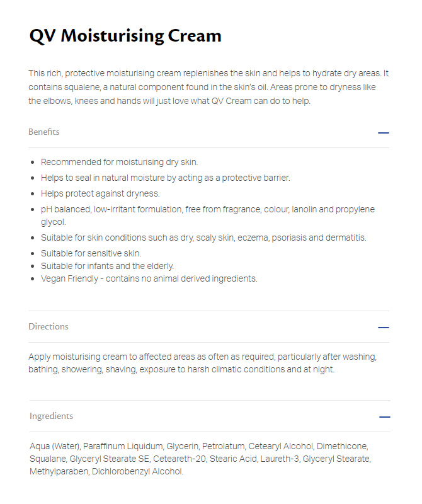Click the Benefits accordion header label
Image resolution: width=422 pixels, height=504 pixels.
tap(44, 132)
